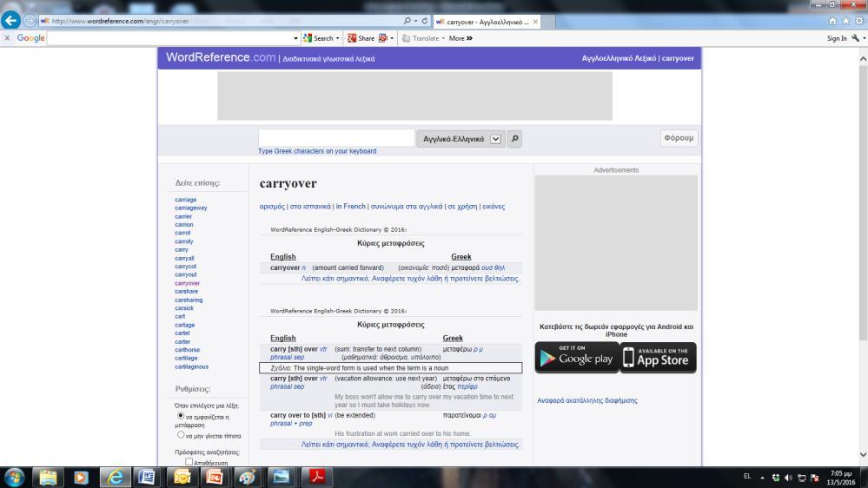
Task: Open the ορισμός link
Action: click(272, 207)
